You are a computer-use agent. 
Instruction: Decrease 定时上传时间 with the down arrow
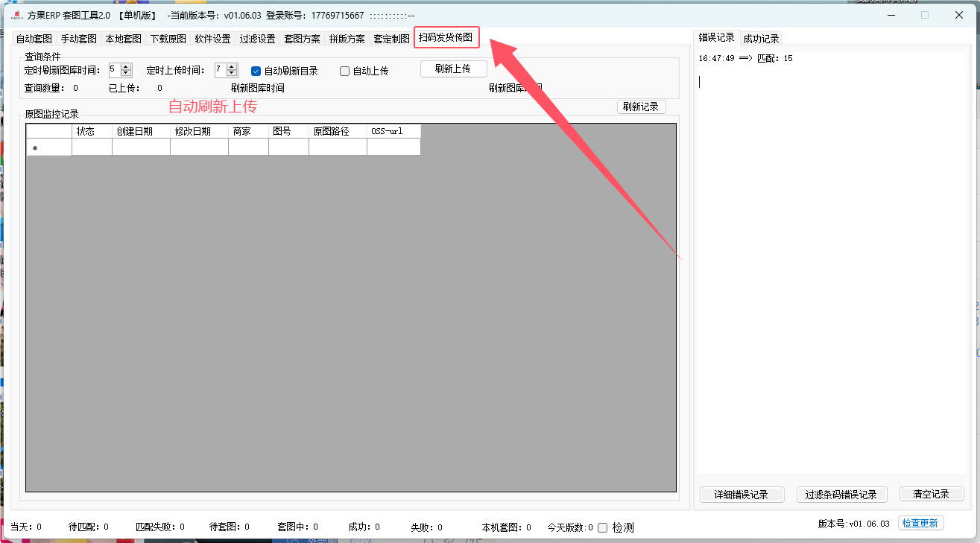pyautogui.click(x=232, y=73)
